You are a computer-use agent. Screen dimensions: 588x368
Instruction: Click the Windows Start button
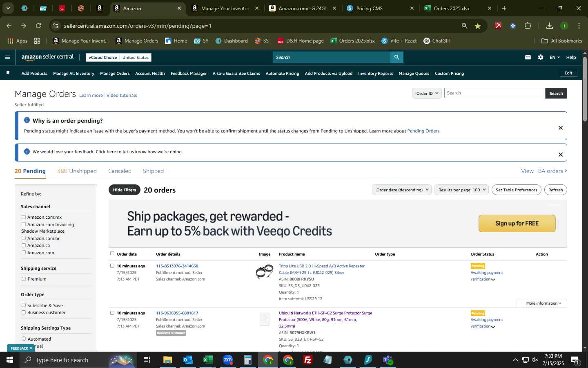[x=10, y=360]
